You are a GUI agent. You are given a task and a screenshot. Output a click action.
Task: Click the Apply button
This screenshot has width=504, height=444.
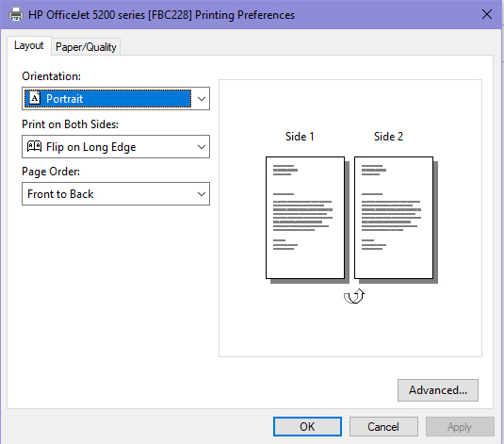pyautogui.click(x=460, y=427)
